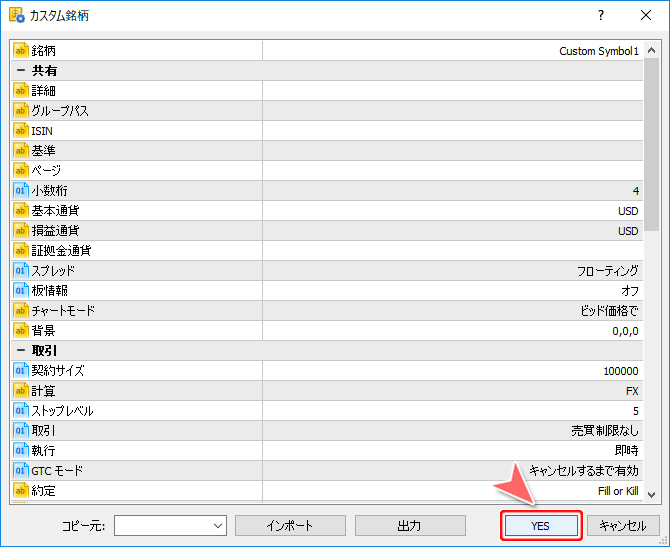
Task: Click the 01 icon beside GTC モード
Action: point(21,470)
